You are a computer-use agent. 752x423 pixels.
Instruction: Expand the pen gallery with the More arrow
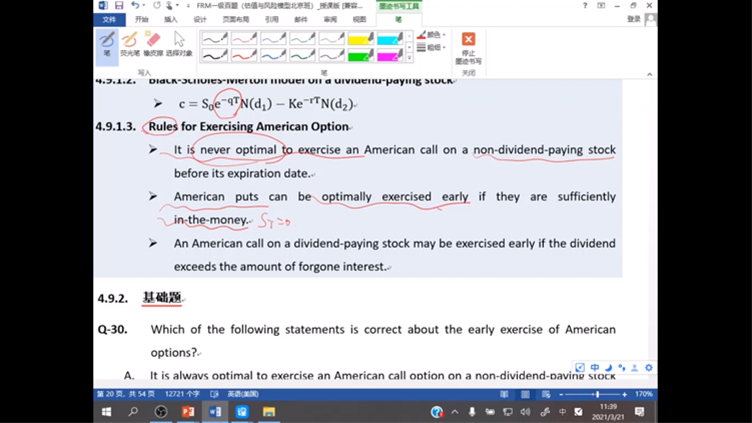click(409, 58)
